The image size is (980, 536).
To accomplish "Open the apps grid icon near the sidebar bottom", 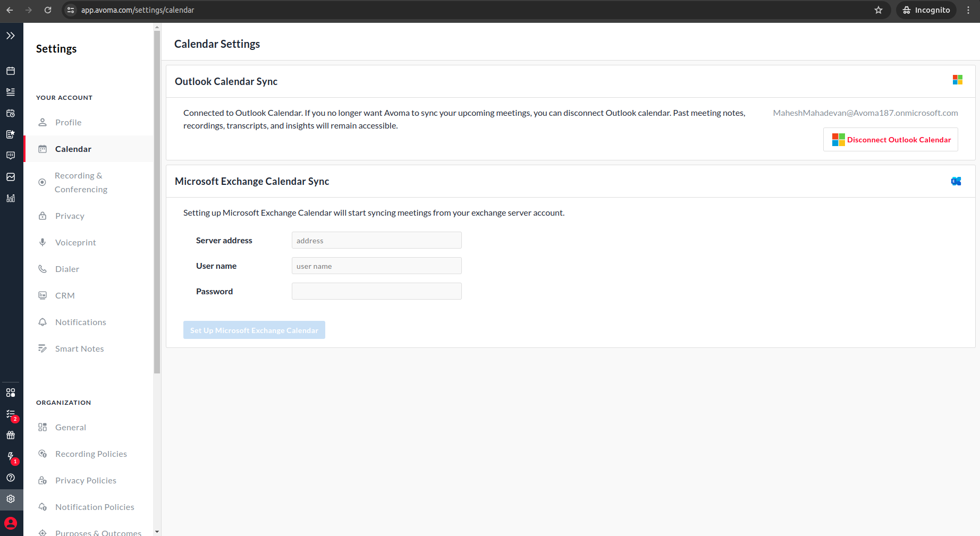I will (11, 393).
